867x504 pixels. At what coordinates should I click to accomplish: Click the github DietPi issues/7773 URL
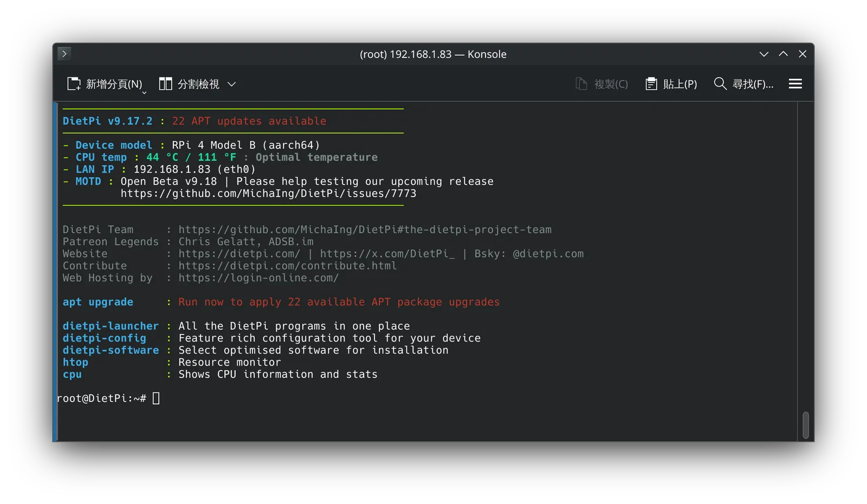click(268, 193)
